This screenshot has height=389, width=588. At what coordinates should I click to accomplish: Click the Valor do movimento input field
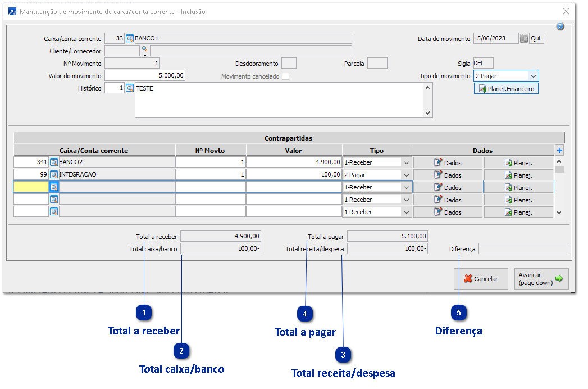[145, 76]
